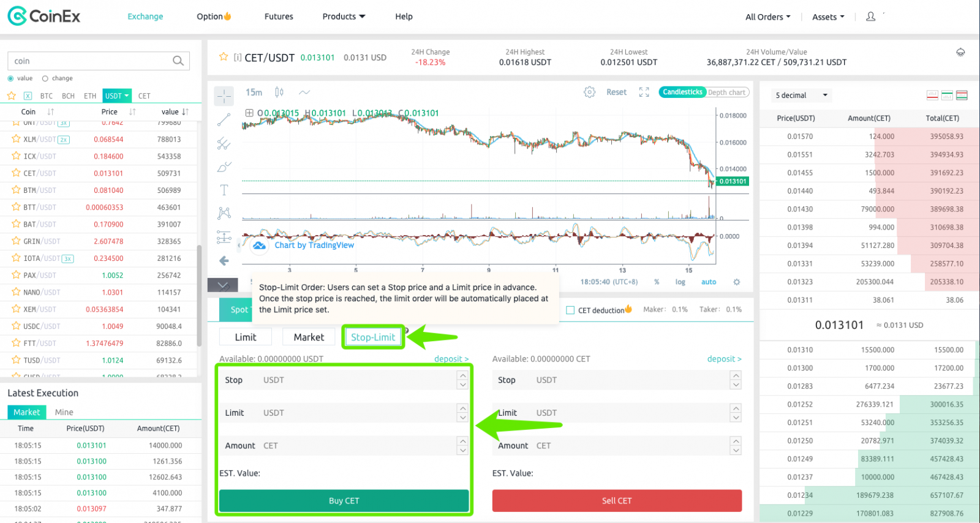Select the change radio button
The image size is (980, 523).
point(45,78)
